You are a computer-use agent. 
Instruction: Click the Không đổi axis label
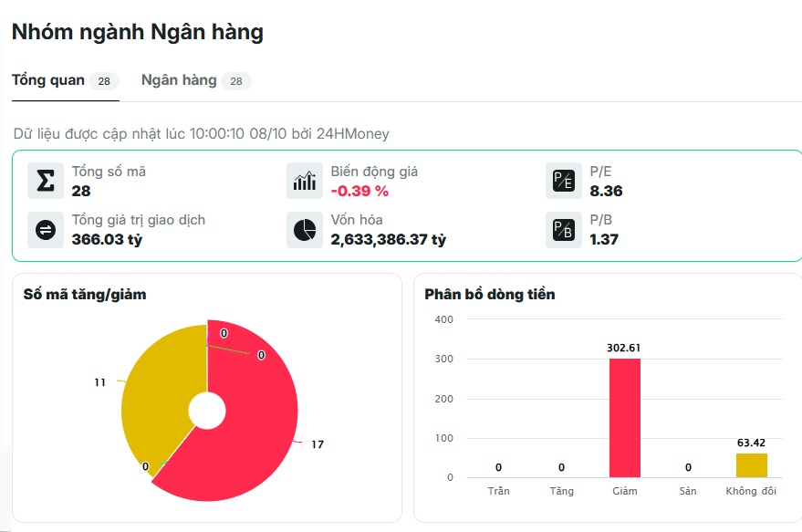(752, 491)
